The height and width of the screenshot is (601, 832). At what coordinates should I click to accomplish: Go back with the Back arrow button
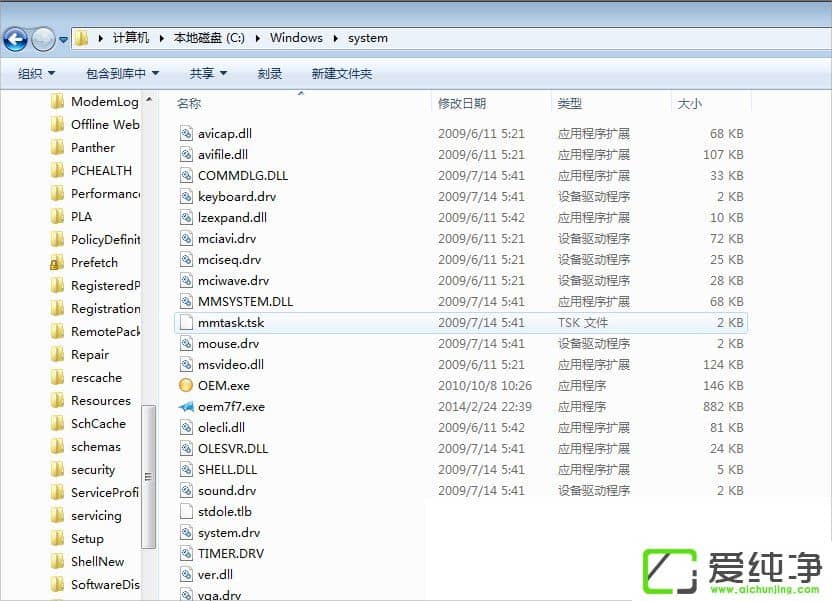(x=15, y=39)
